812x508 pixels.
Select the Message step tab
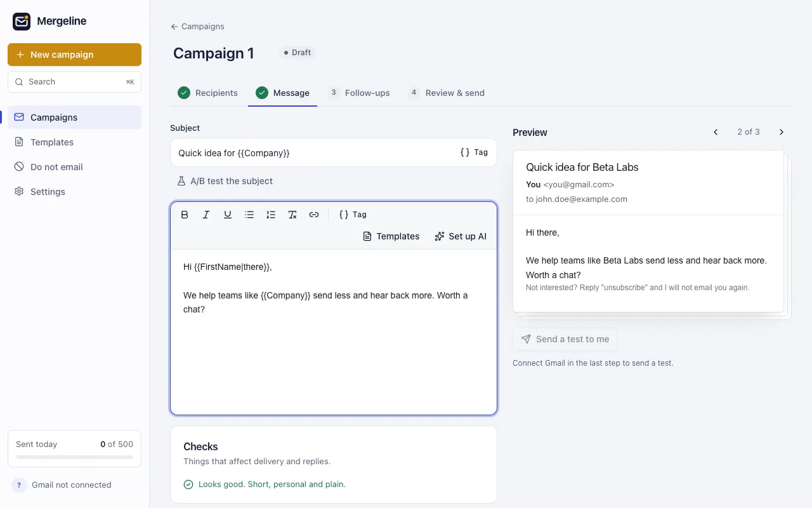[x=282, y=93]
